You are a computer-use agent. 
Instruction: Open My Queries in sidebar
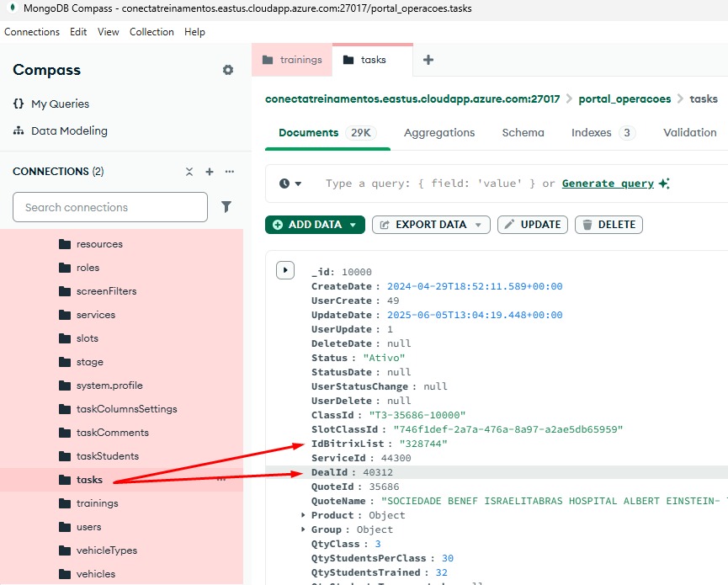pyautogui.click(x=60, y=104)
